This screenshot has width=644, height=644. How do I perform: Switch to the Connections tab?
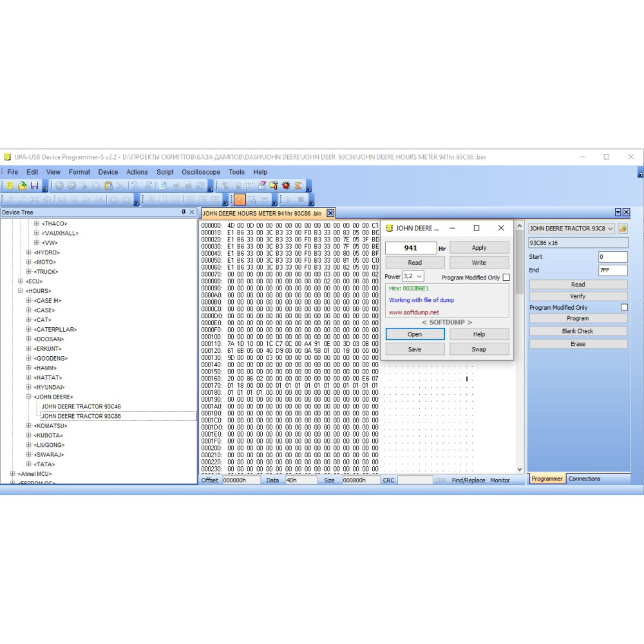pos(584,479)
